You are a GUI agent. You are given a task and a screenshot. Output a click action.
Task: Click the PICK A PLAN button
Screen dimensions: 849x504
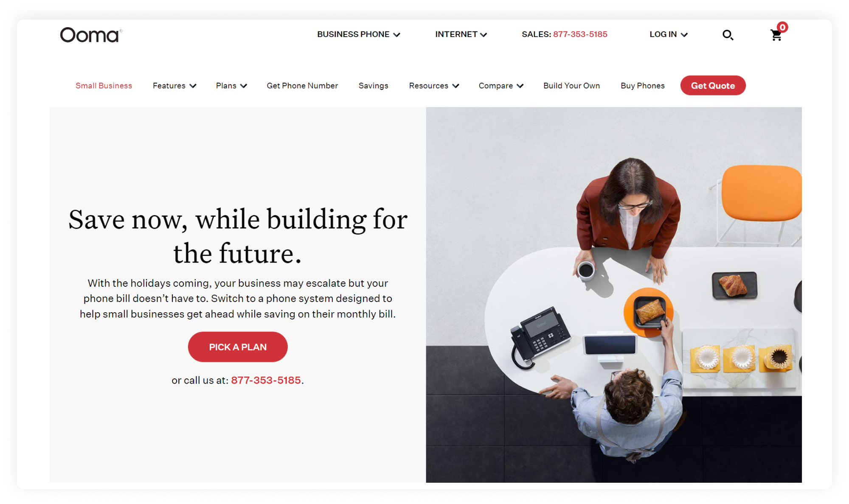(x=237, y=347)
